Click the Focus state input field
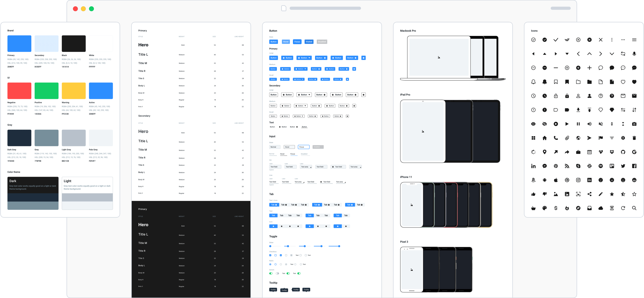644x298 pixels. coord(304,147)
